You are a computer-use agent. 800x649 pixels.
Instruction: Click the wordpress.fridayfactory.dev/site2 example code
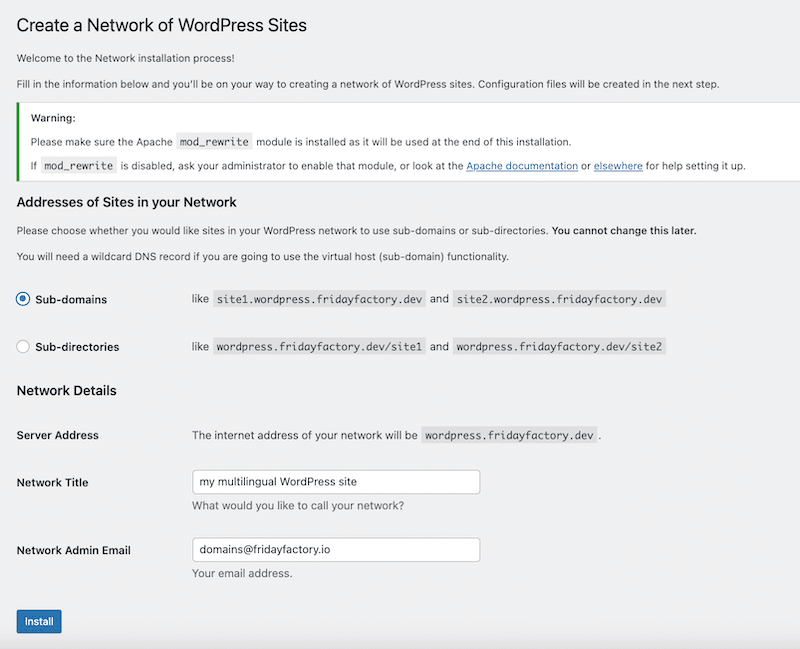tap(559, 346)
